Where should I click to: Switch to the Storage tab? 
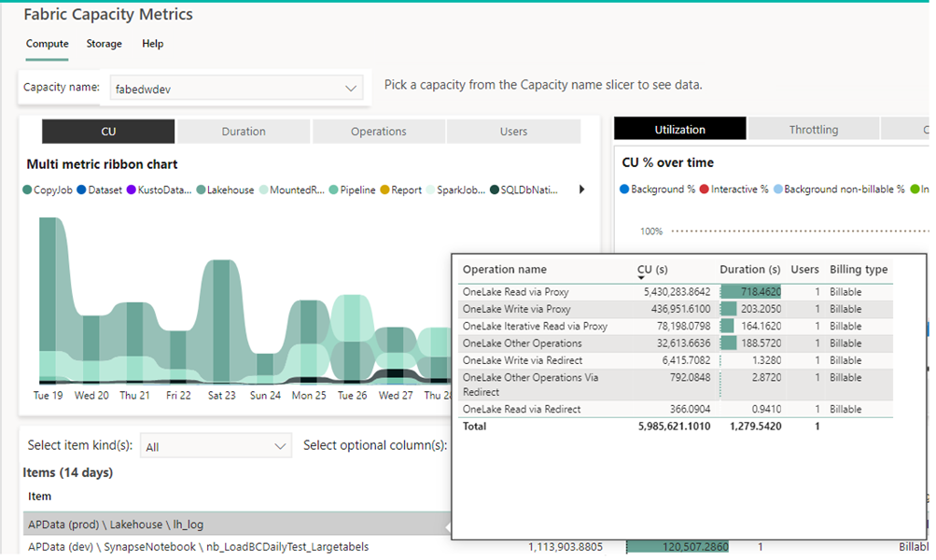pyautogui.click(x=104, y=44)
